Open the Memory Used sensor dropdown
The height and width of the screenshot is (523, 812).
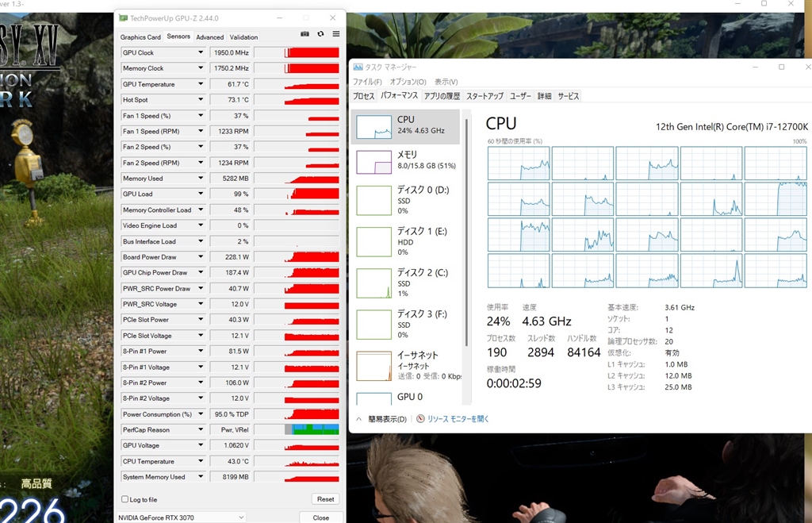[x=201, y=179]
